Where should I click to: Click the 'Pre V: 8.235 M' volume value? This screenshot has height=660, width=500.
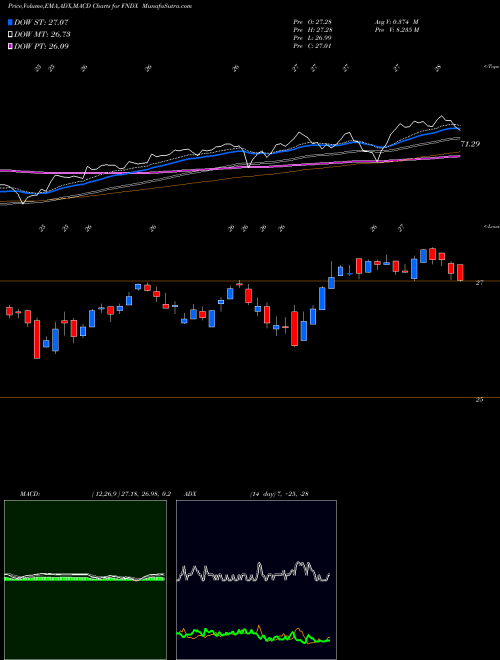click(398, 30)
